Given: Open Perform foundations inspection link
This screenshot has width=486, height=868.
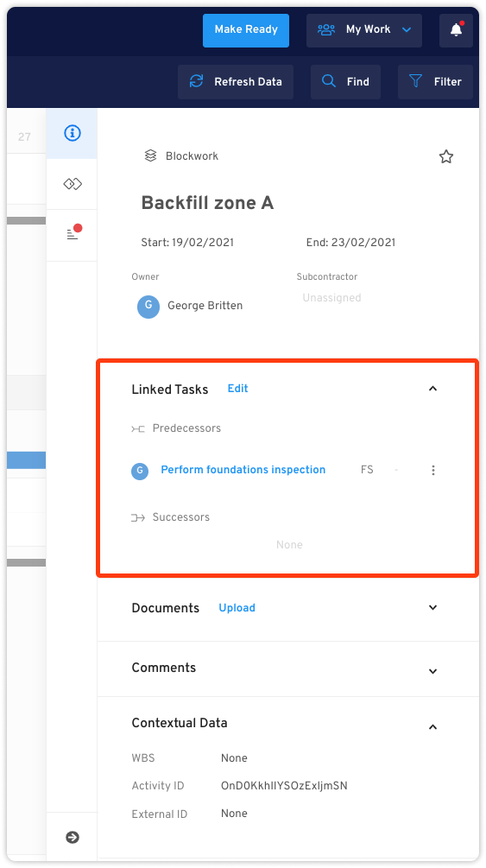Looking at the screenshot, I should pyautogui.click(x=243, y=470).
